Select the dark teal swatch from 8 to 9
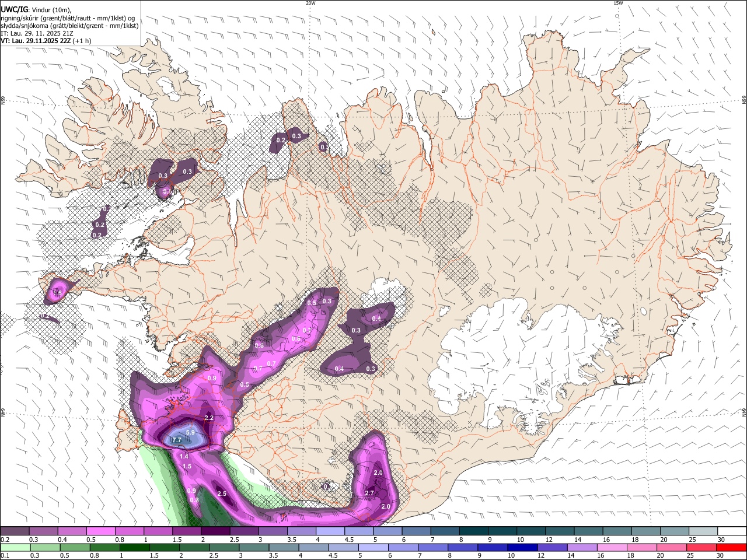747x560 pixels. pyautogui.click(x=474, y=531)
